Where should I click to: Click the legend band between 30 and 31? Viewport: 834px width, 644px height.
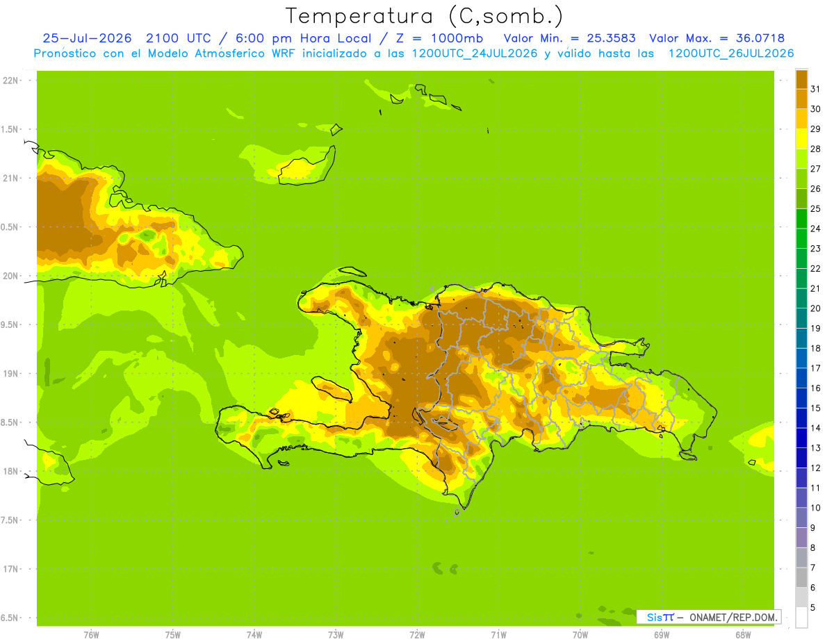point(801,99)
